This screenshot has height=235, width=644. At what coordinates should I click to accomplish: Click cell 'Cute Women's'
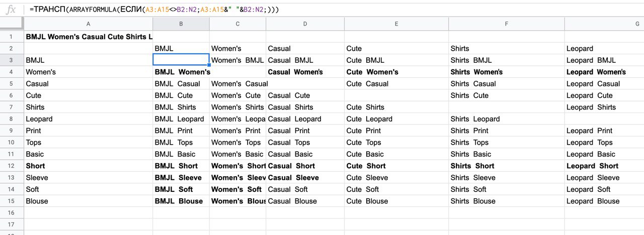396,72
